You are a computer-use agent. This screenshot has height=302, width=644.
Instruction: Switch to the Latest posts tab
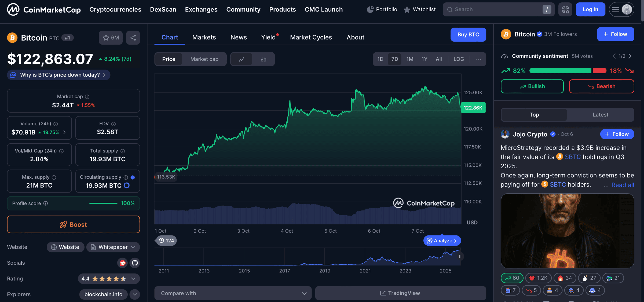600,115
